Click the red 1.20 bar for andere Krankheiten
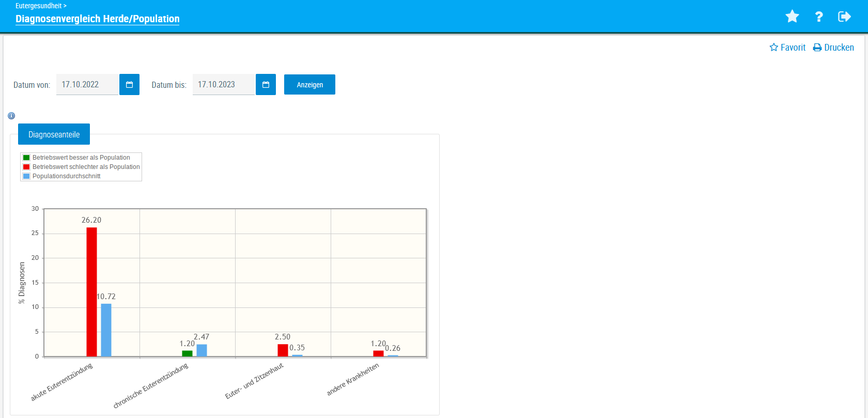This screenshot has height=418, width=868. pos(379,353)
